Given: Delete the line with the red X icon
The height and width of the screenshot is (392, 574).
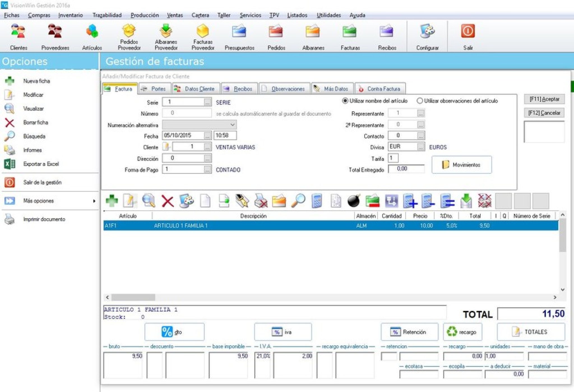Looking at the screenshot, I should pyautogui.click(x=167, y=201).
